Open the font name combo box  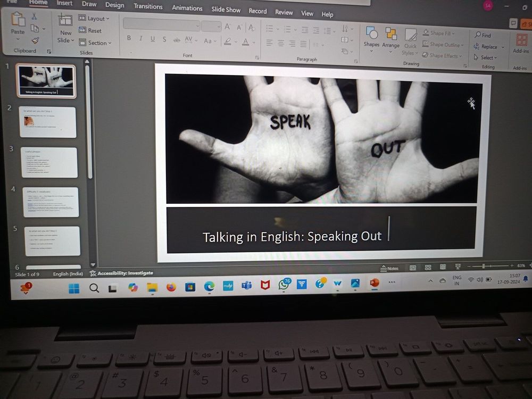(162, 25)
